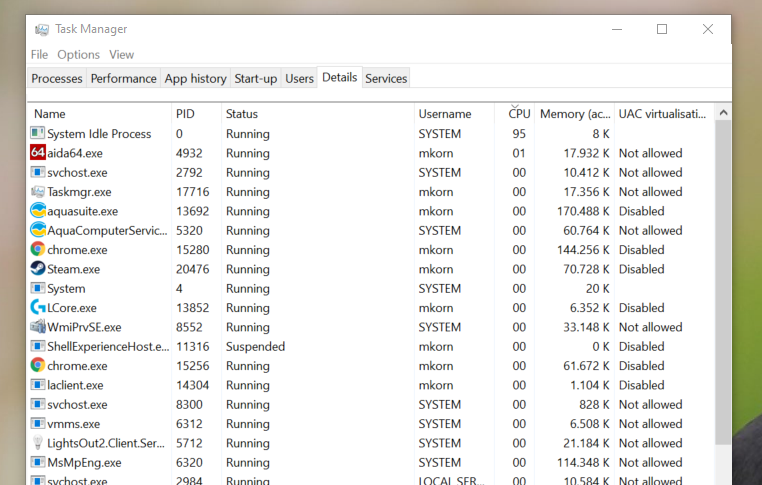Image resolution: width=762 pixels, height=485 pixels.
Task: Click the svchost.exe icon for PID 8300
Action: pyautogui.click(x=37, y=404)
